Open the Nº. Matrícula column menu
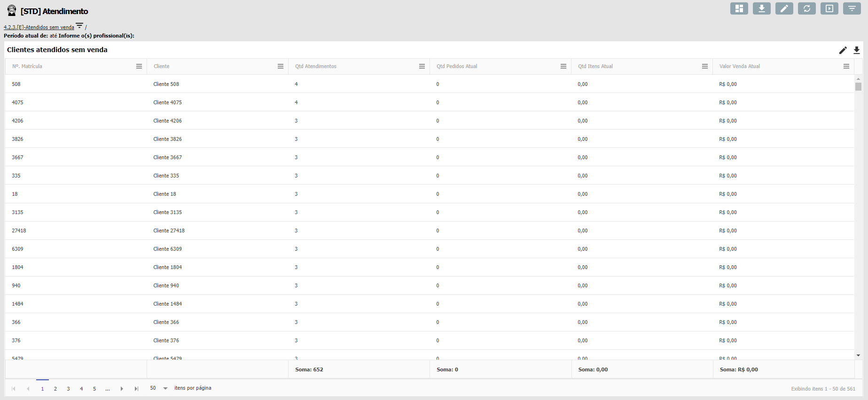The width and height of the screenshot is (868, 400). point(139,66)
